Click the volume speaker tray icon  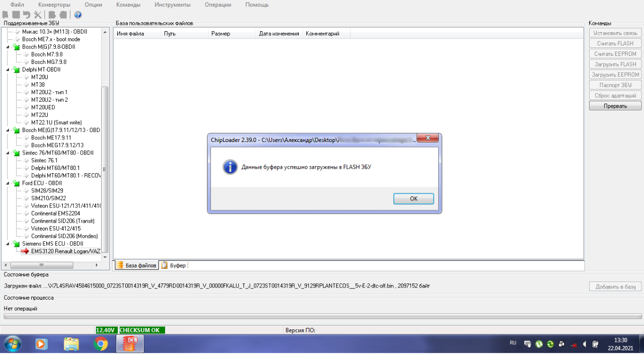584,344
